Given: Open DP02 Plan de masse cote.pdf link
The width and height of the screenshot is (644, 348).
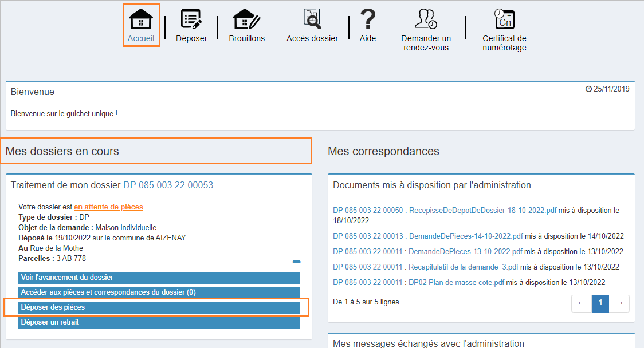Looking at the screenshot, I should [456, 282].
